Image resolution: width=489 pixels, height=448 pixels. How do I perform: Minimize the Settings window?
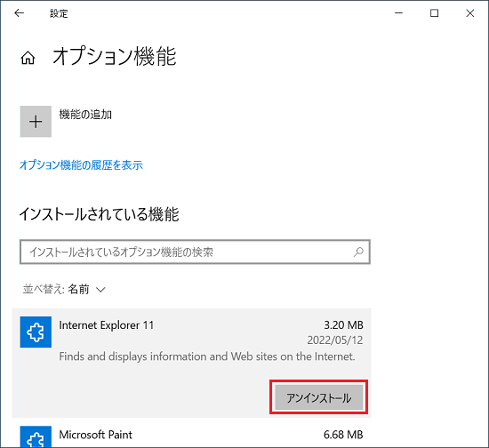[398, 13]
